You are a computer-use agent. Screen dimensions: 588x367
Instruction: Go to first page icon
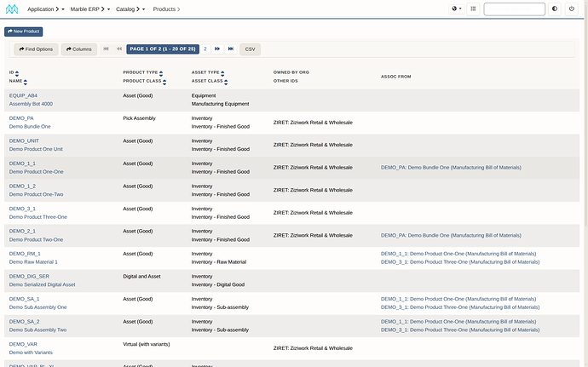(x=106, y=49)
